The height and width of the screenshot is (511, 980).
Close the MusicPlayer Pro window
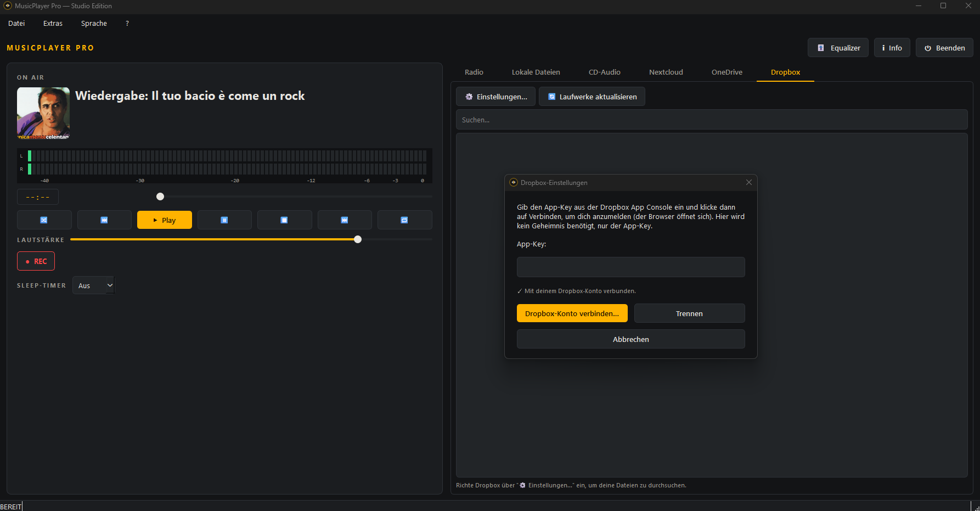(x=968, y=6)
